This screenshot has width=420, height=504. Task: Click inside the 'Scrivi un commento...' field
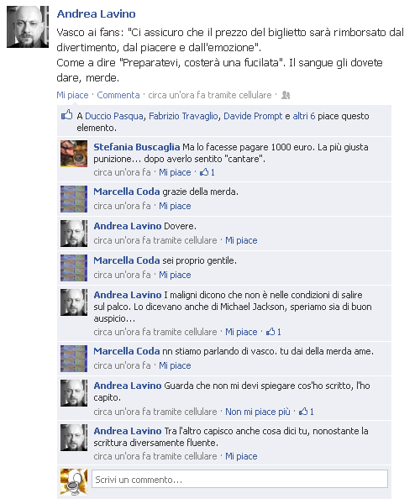[239, 480]
